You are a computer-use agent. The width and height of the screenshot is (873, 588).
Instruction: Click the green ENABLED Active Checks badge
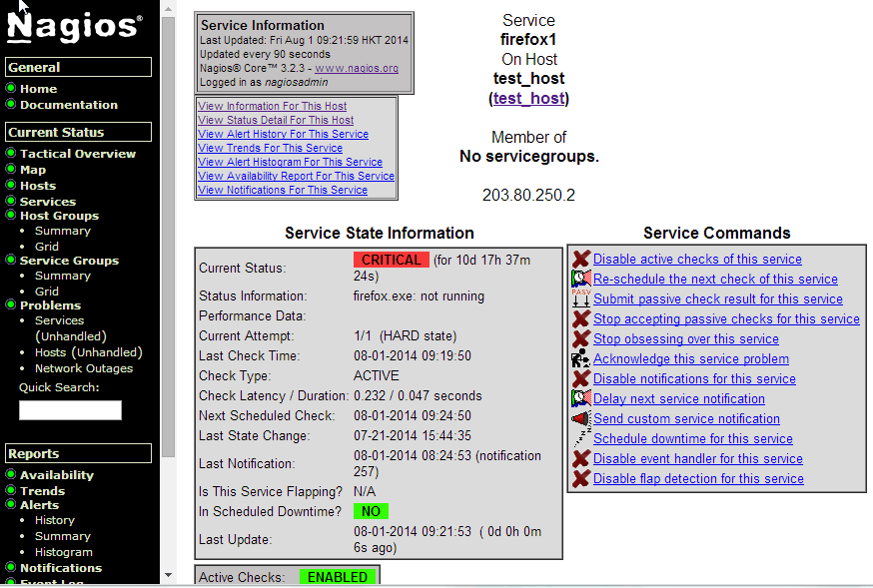tap(338, 577)
